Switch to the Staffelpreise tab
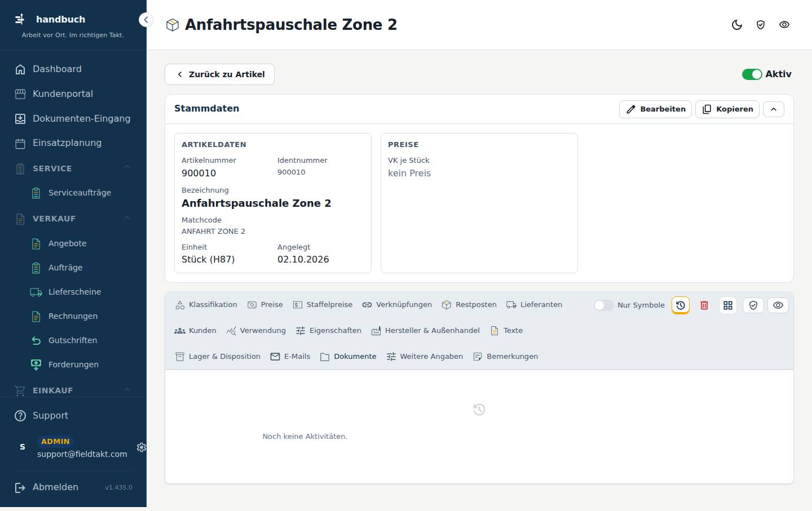 [323, 305]
